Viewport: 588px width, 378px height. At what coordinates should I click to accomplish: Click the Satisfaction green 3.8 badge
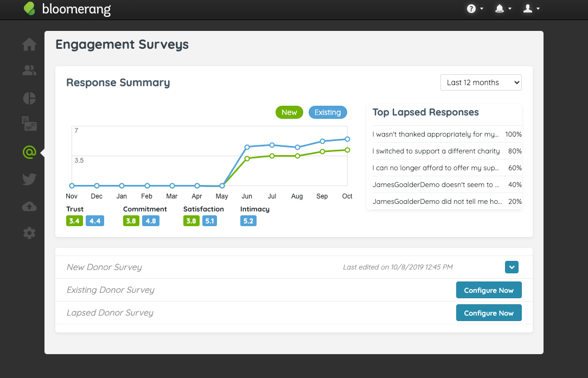(191, 221)
